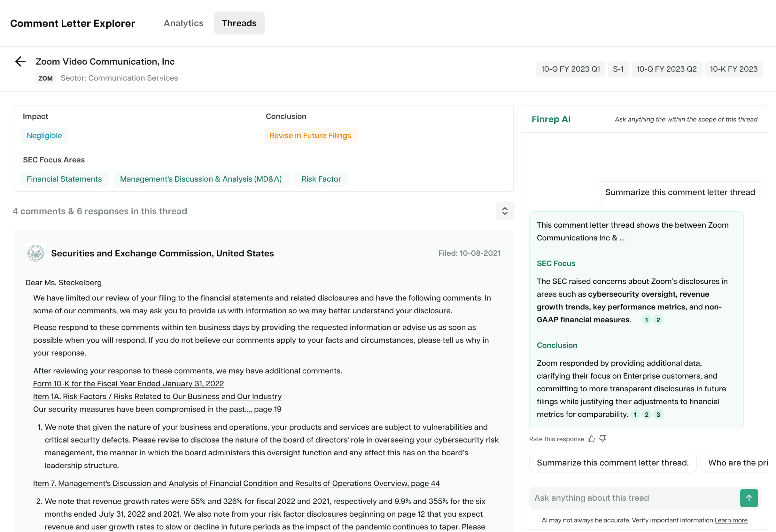Click '4 comments & 6 responses in this thread'
Image resolution: width=776 pixels, height=532 pixels.
[x=100, y=211]
